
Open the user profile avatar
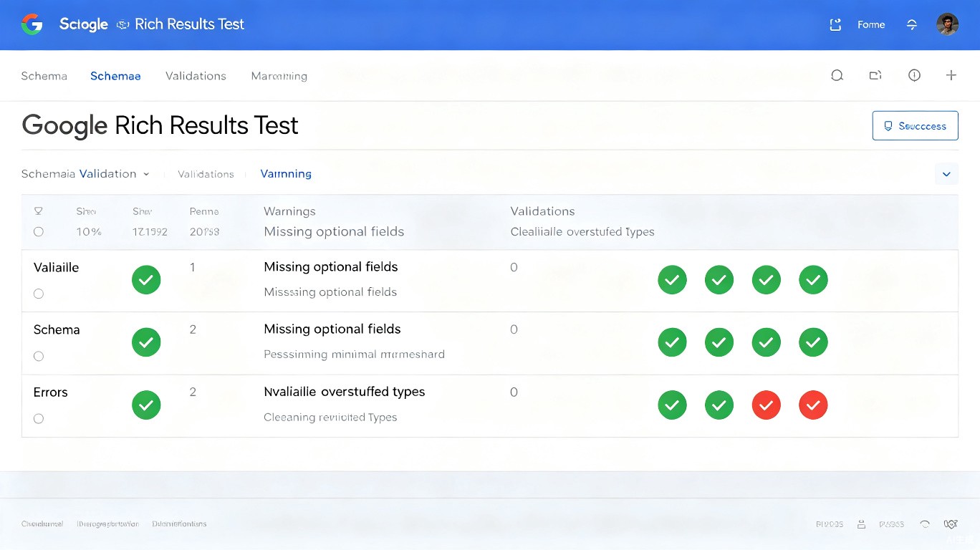947,24
